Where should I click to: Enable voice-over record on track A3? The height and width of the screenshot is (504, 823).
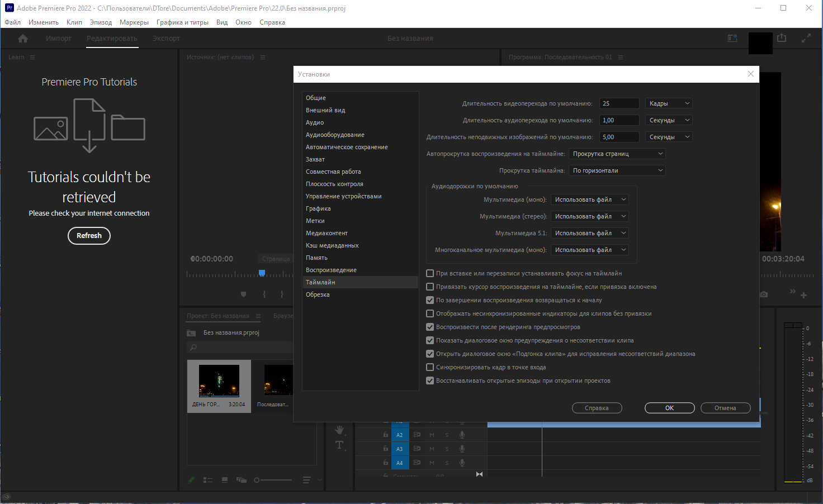coord(462,449)
